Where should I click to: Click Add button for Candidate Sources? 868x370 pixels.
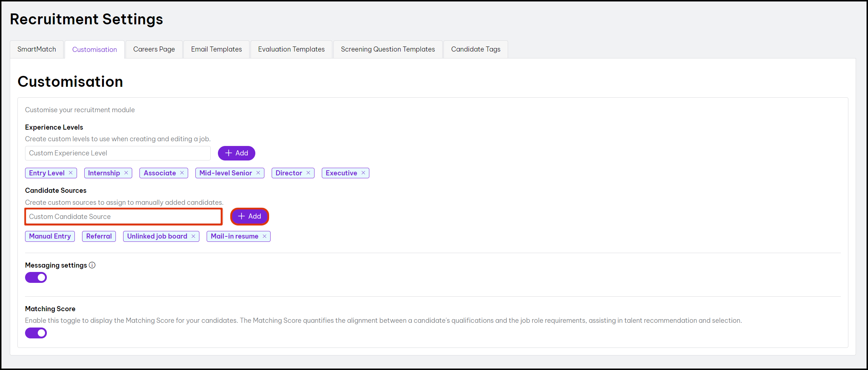coord(250,216)
